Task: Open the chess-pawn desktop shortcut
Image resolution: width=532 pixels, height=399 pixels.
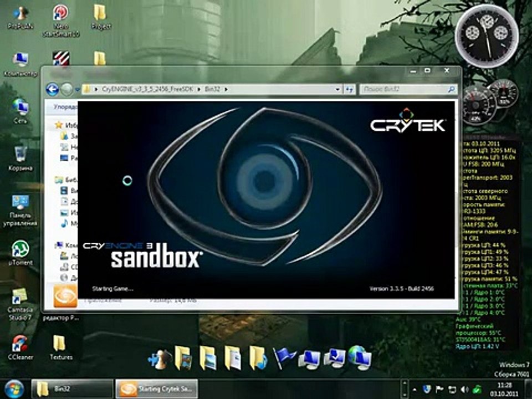Action: tap(21, 18)
